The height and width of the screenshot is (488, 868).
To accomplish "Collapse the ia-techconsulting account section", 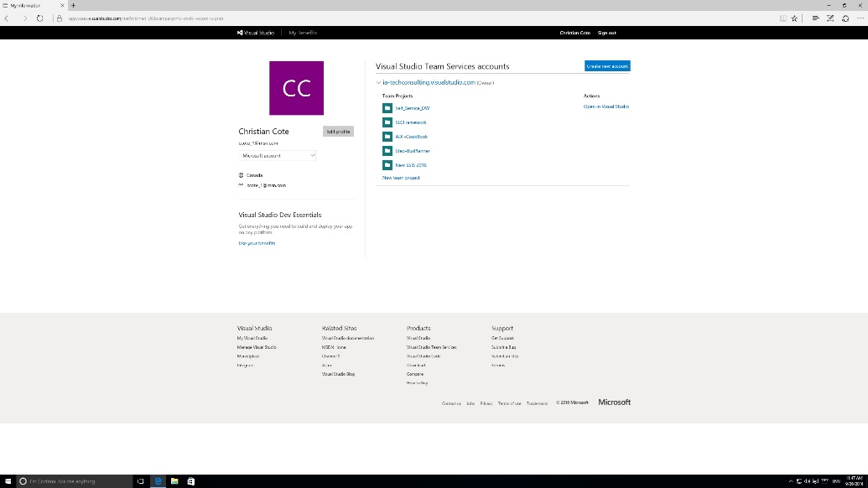I will [x=378, y=82].
